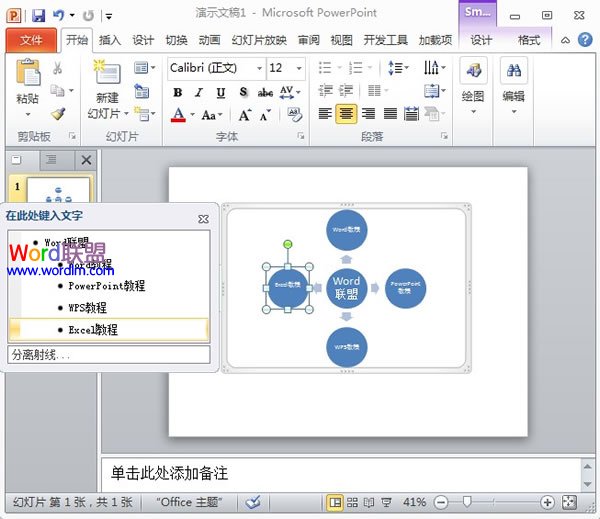Align text right
The image size is (600, 519).
click(x=368, y=114)
